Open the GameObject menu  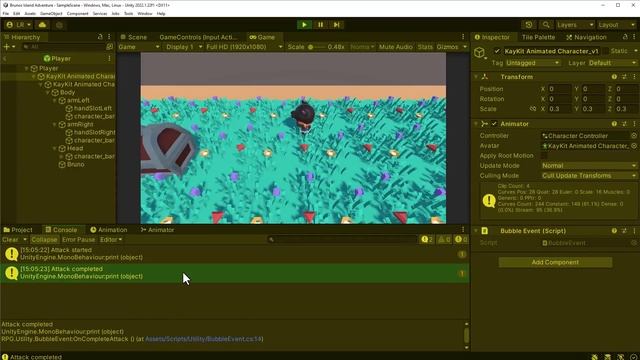pos(51,13)
